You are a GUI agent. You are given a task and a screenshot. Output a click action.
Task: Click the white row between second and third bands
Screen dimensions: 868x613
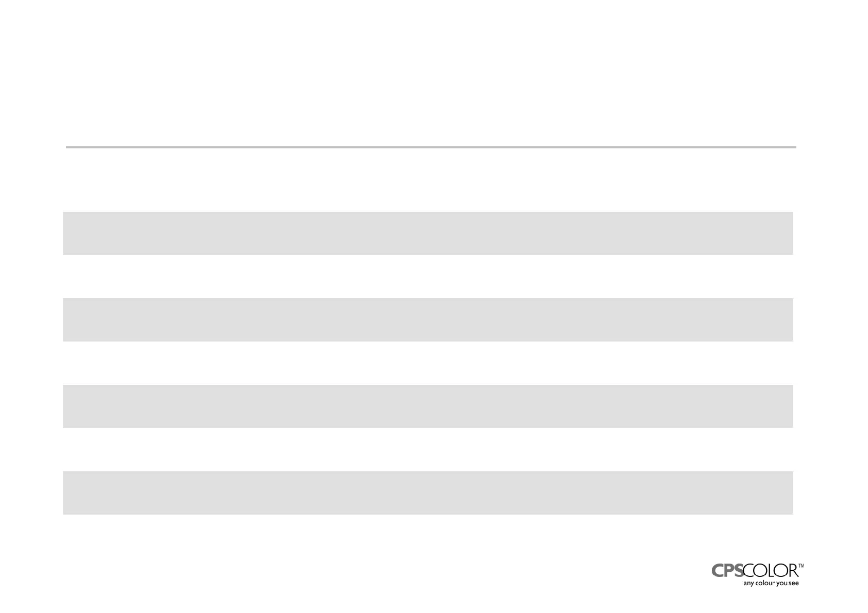(428, 363)
